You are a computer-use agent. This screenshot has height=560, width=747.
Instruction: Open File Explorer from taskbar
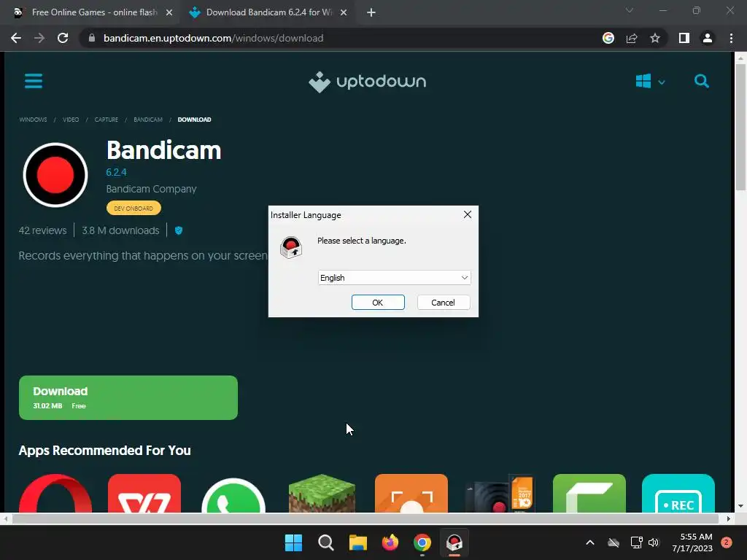click(357, 542)
